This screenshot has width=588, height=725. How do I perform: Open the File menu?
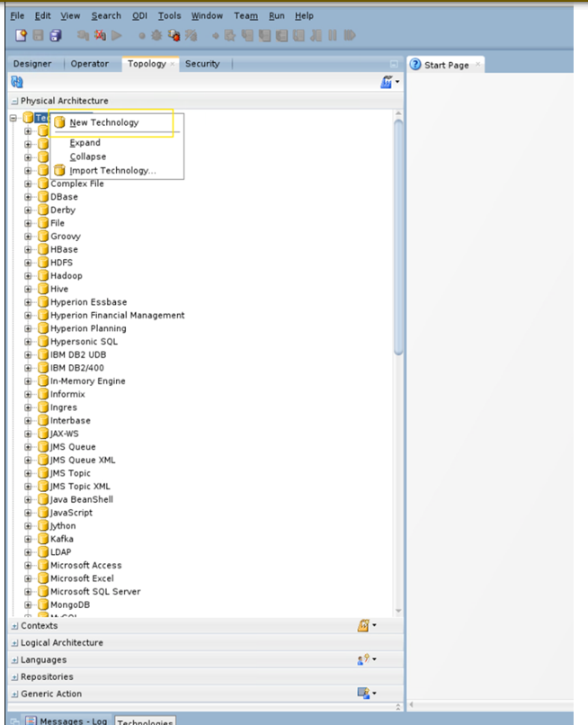pyautogui.click(x=17, y=15)
